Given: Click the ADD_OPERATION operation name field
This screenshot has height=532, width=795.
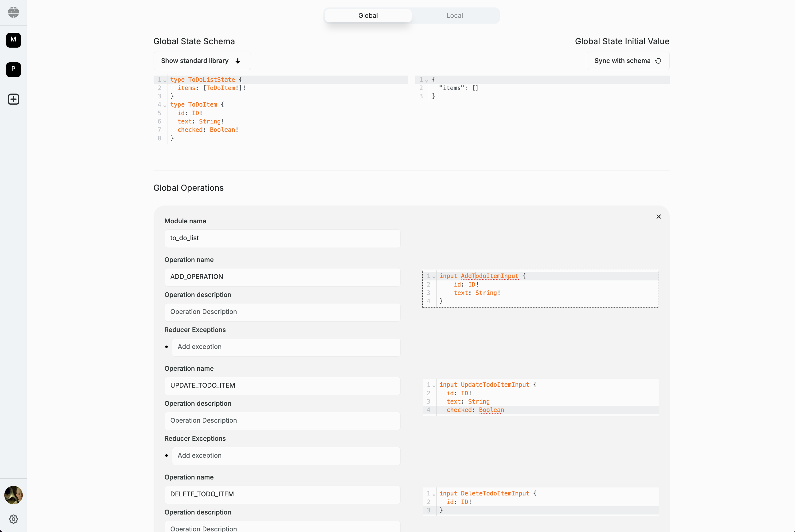Looking at the screenshot, I should tap(282, 277).
